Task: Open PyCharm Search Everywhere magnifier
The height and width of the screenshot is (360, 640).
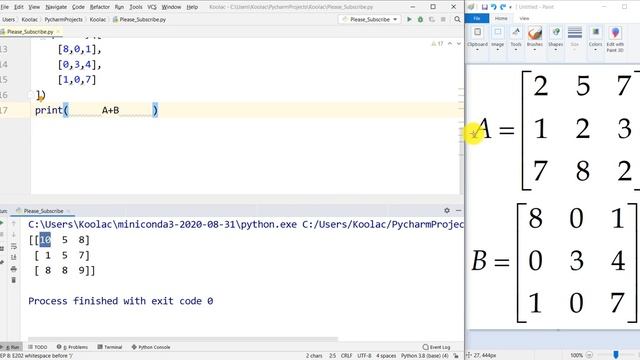Action: coord(457,19)
